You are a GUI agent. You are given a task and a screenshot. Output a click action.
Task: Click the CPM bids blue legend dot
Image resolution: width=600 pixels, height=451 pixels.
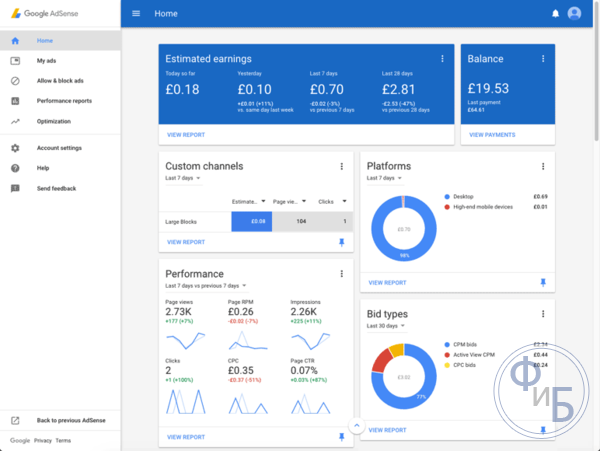click(x=447, y=345)
